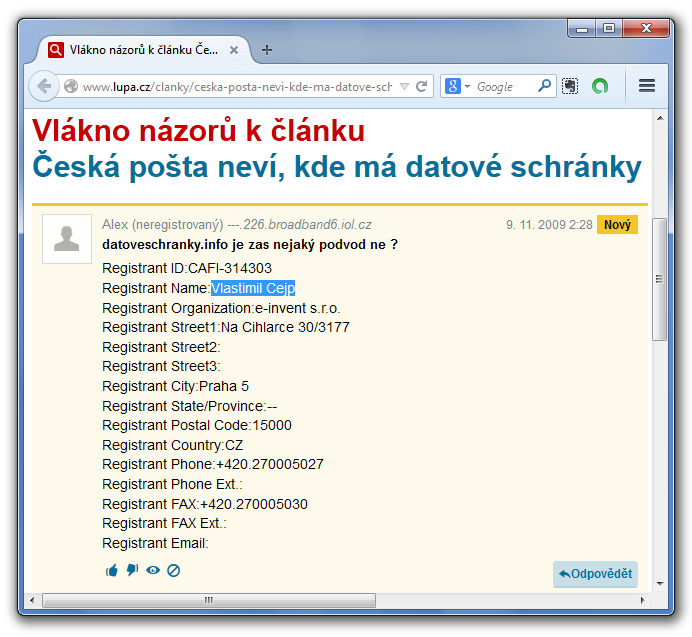Click Registrant ID:CAFI-314303 line
The width and height of the screenshot is (692, 637).
[x=187, y=268]
